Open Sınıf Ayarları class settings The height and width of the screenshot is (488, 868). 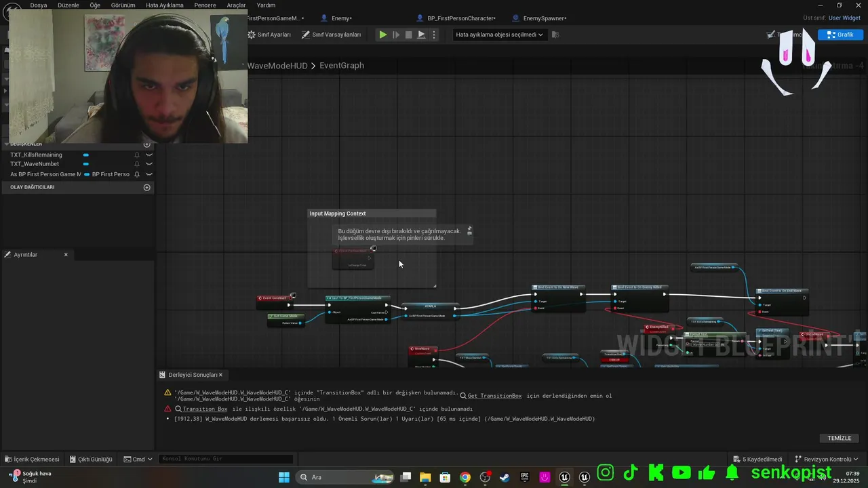[x=269, y=35]
